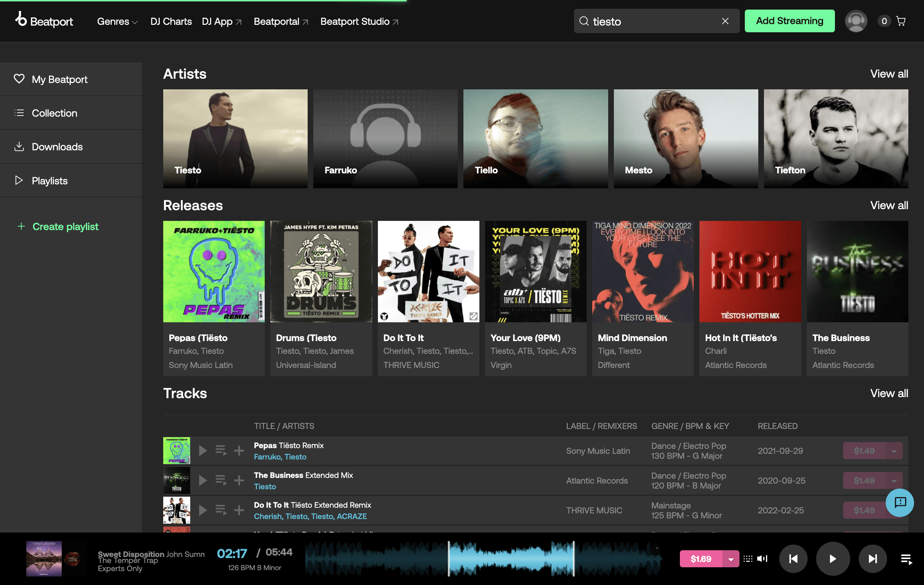
Task: Click the Create playlist button
Action: pos(58,226)
